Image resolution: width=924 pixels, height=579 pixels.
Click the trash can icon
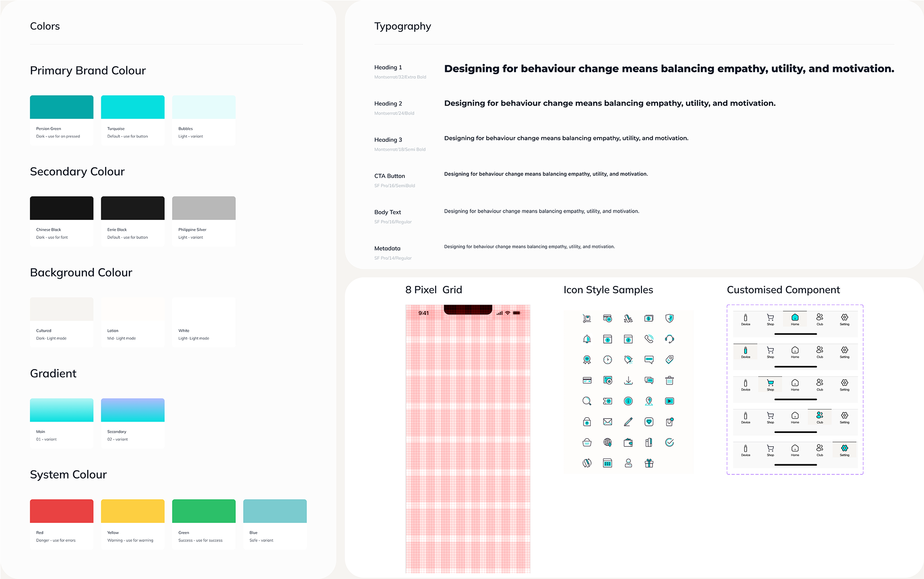(669, 381)
